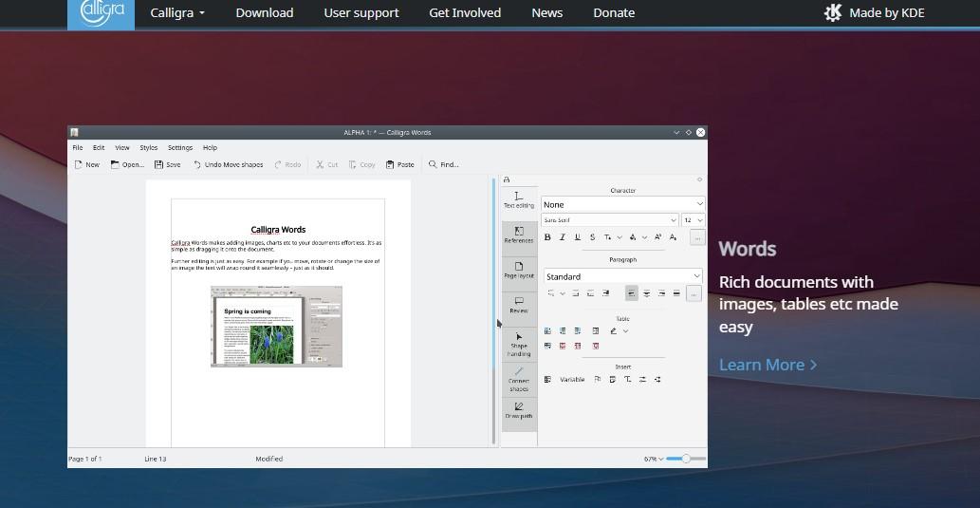Expand the background color dropdown arrow
The width and height of the screenshot is (980, 508).
[644, 237]
